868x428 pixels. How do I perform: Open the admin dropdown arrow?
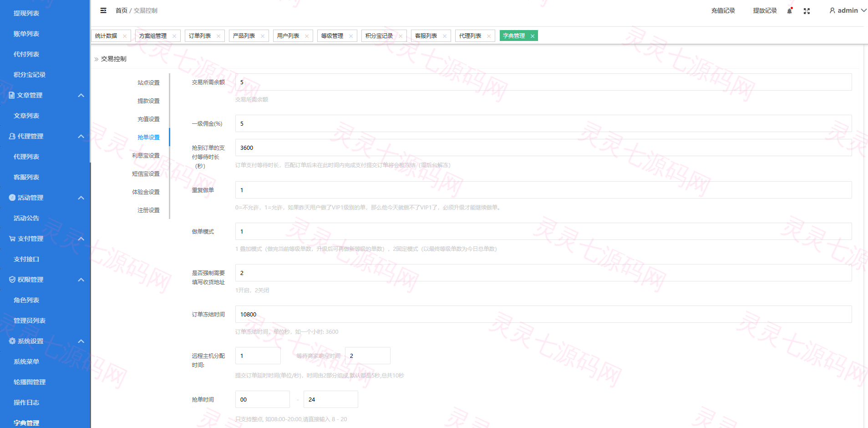[863, 10]
